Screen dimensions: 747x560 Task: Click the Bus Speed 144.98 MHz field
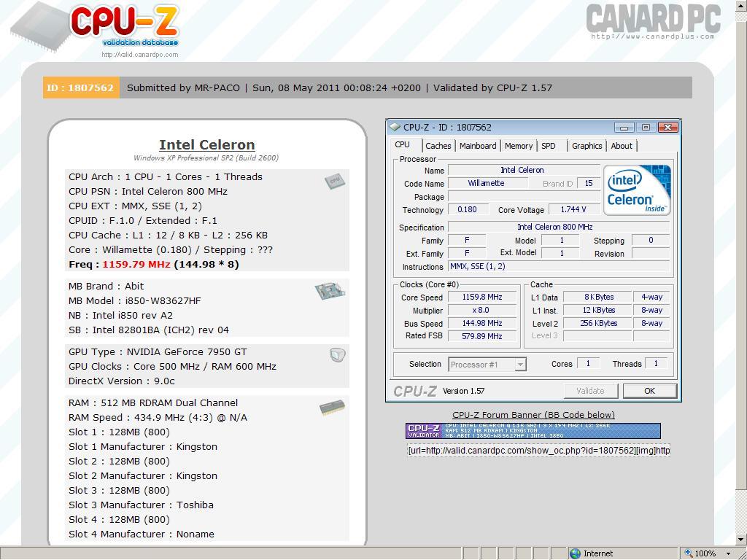[x=482, y=323]
